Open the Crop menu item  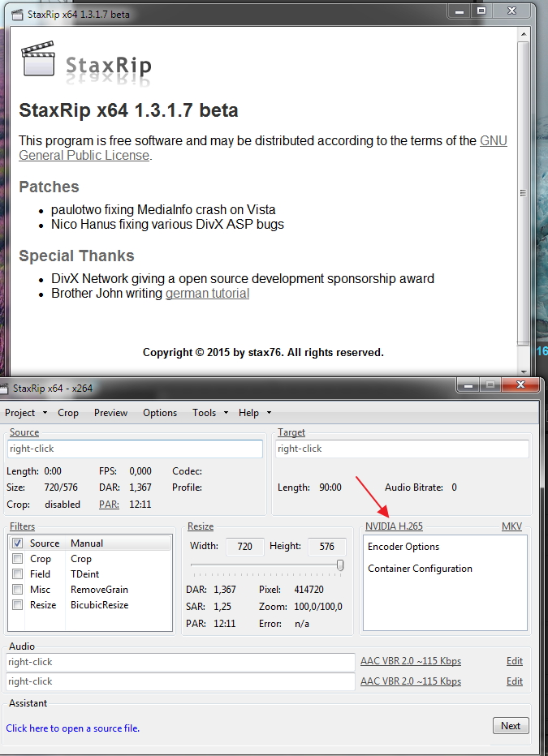[68, 413]
